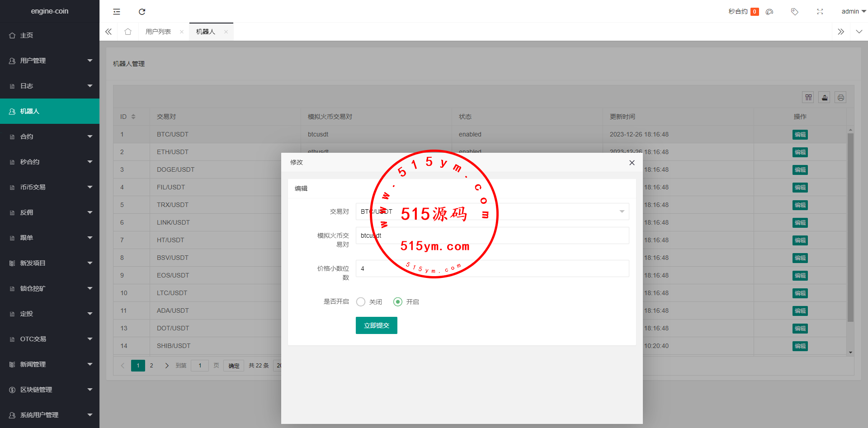Click the refresh icon in top bar

pos(142,12)
